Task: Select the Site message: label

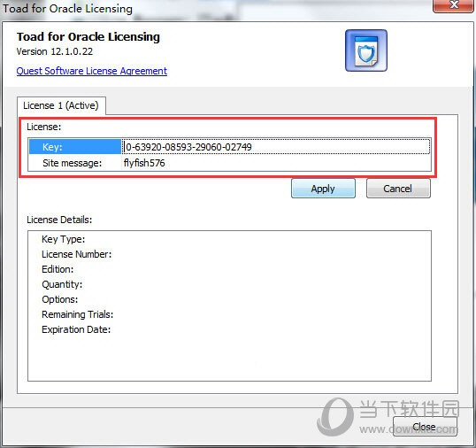Action: [x=72, y=163]
